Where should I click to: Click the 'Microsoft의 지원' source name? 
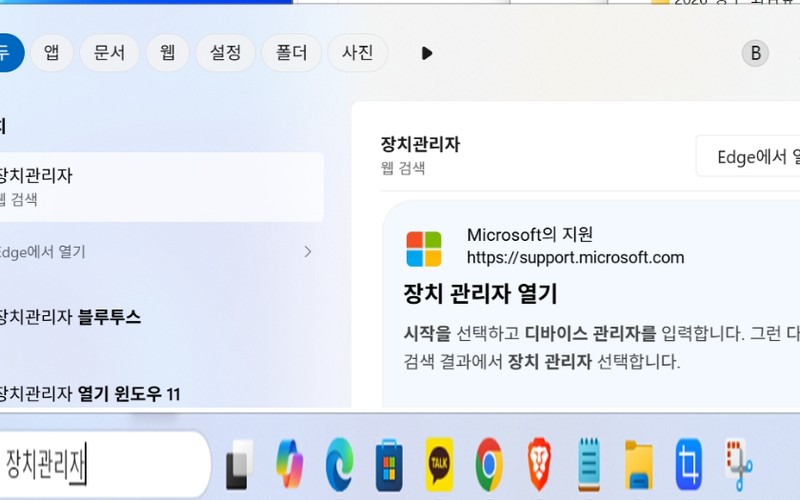click(x=530, y=234)
